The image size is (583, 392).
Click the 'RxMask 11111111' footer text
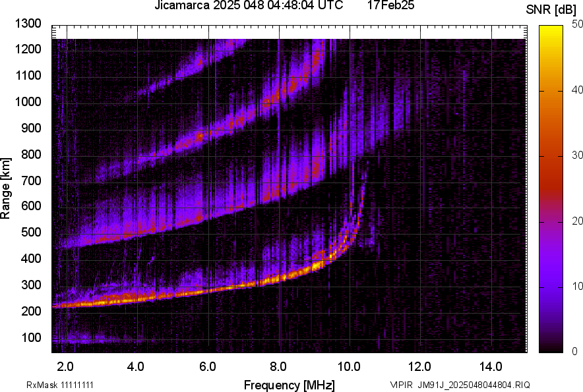(x=60, y=385)
